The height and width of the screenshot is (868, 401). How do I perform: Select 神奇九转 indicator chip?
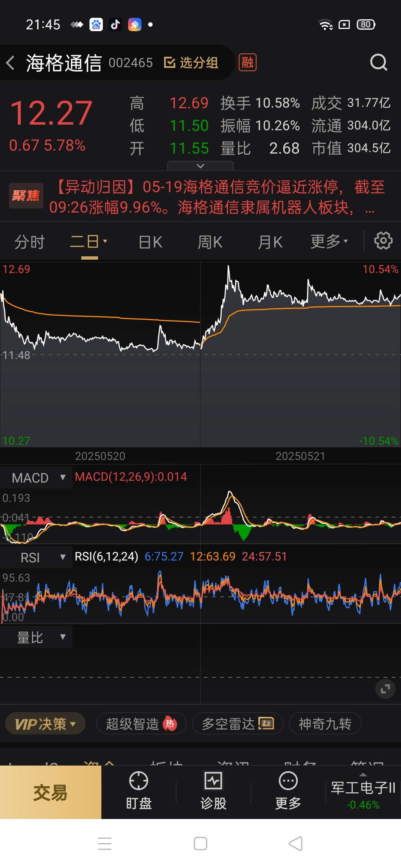325,724
